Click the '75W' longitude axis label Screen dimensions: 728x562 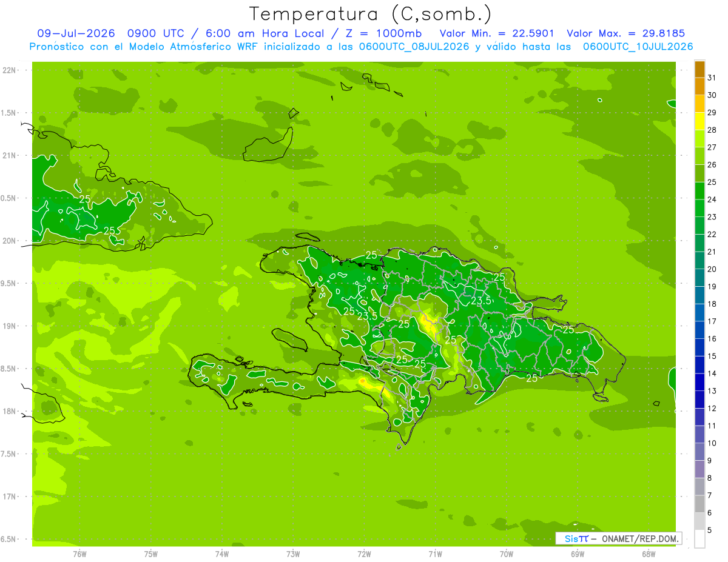point(151,554)
